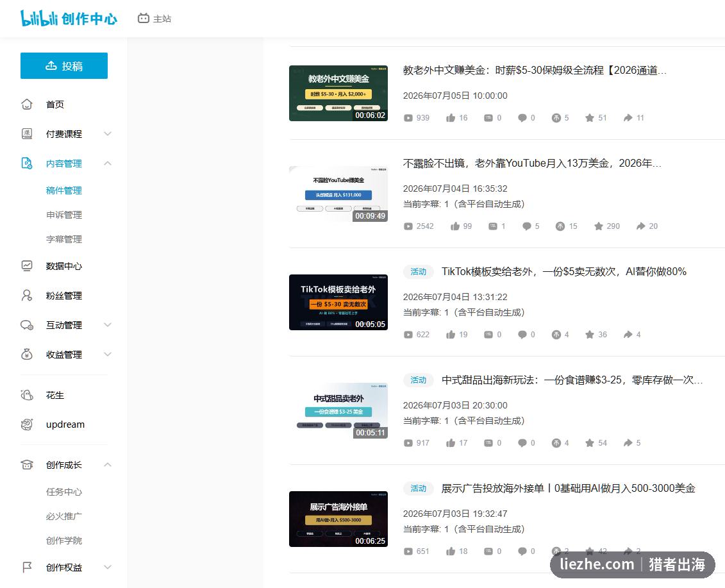Click the 数据中心 chart icon
Screen dimensions: 725x588
coord(27,266)
